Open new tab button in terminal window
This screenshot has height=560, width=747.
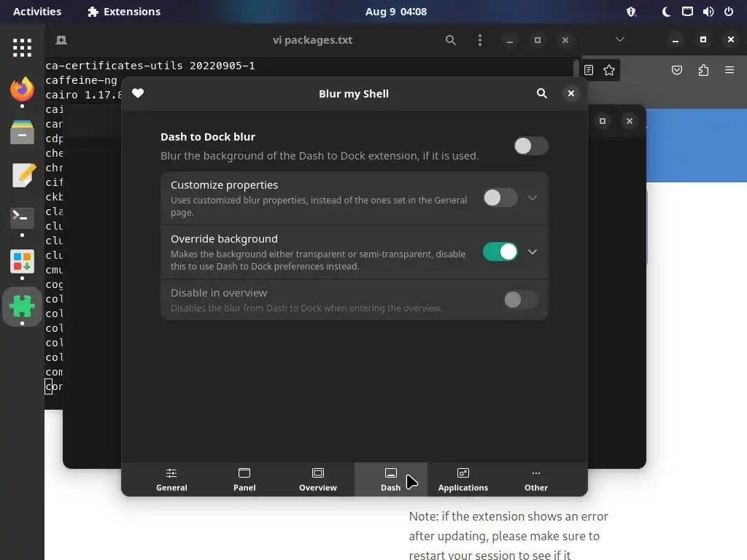pos(61,40)
